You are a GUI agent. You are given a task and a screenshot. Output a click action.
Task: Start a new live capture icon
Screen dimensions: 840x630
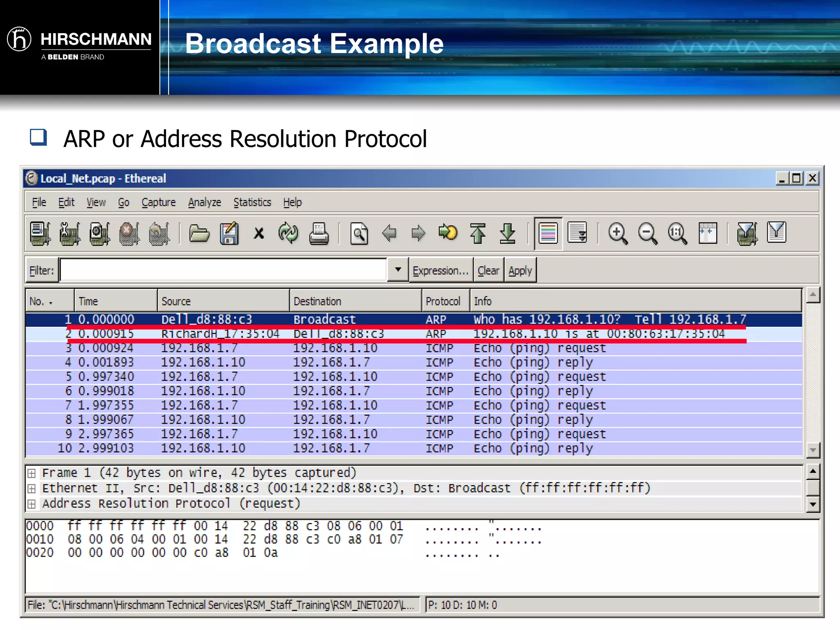click(x=100, y=233)
